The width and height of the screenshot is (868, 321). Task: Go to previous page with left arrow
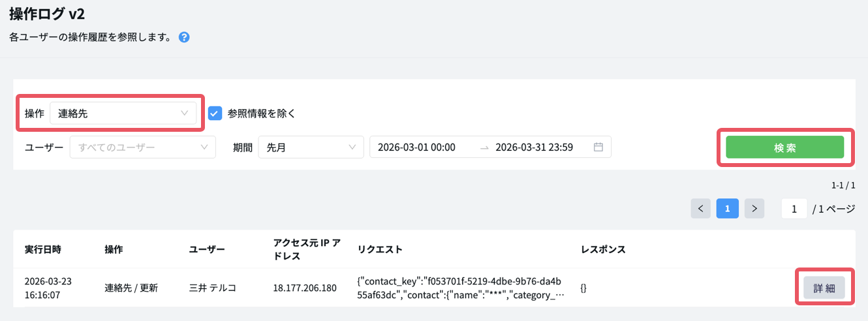(700, 209)
